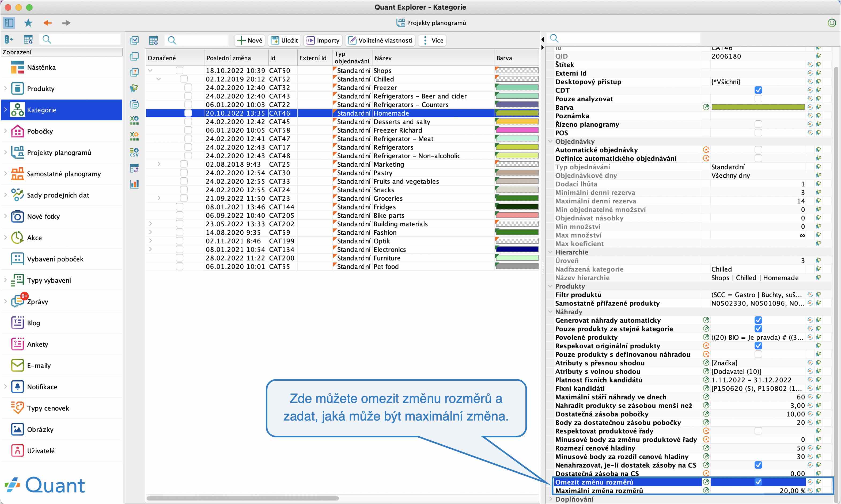Open the Více menu button

433,40
